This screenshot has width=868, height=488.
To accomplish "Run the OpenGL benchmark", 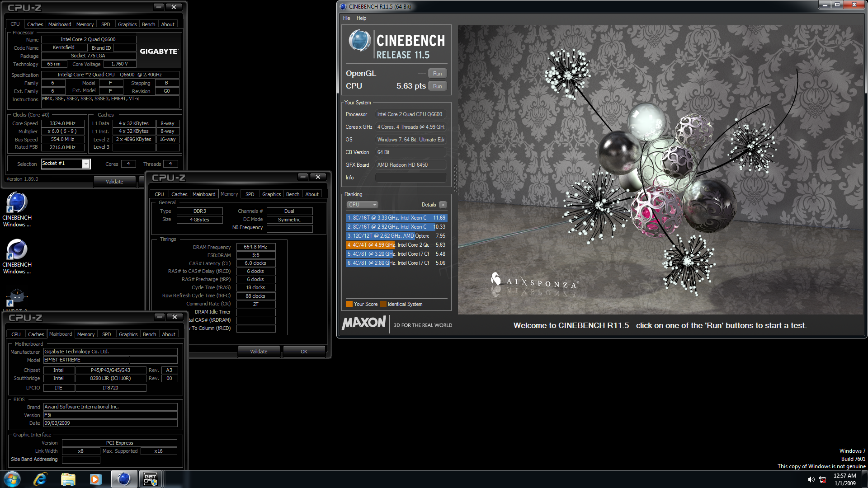I will tap(437, 74).
